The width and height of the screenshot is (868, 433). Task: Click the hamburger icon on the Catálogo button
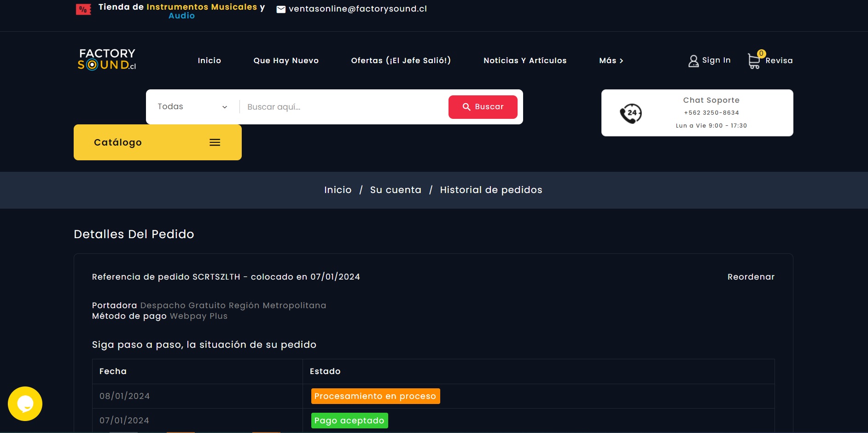(215, 142)
